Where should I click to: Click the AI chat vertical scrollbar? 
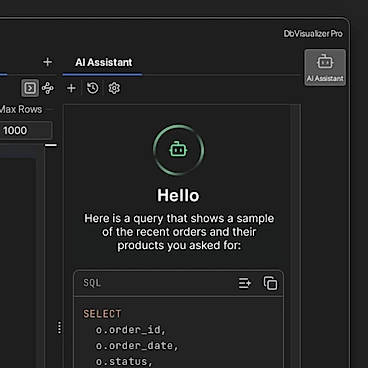(295, 236)
